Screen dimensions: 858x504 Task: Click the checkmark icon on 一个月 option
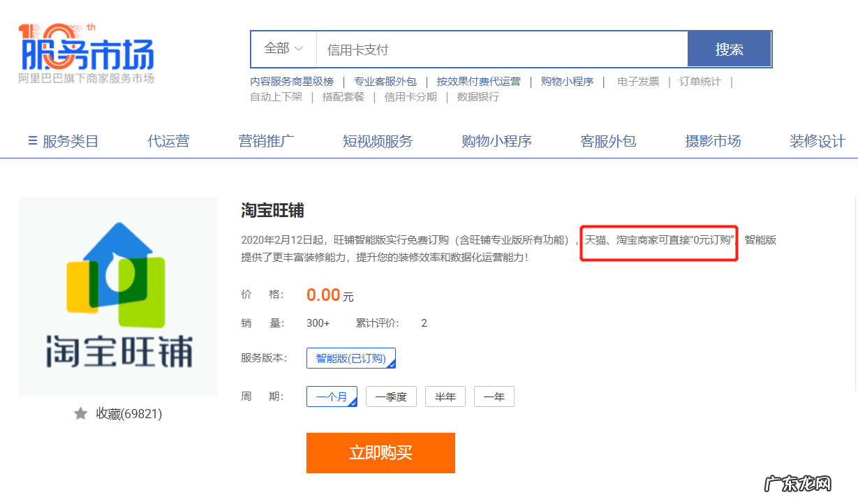[x=353, y=402]
